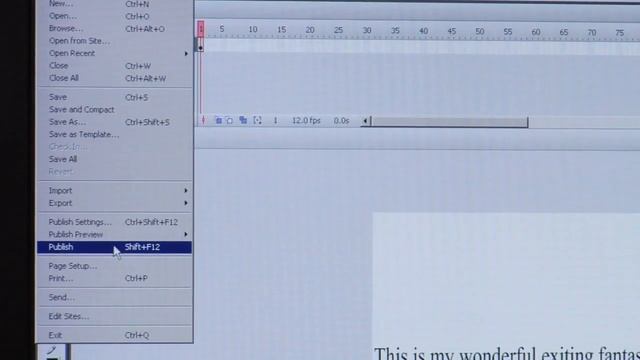This screenshot has width=640, height=360.
Task: Expand the Publish Preview submenu
Action: pos(113,235)
